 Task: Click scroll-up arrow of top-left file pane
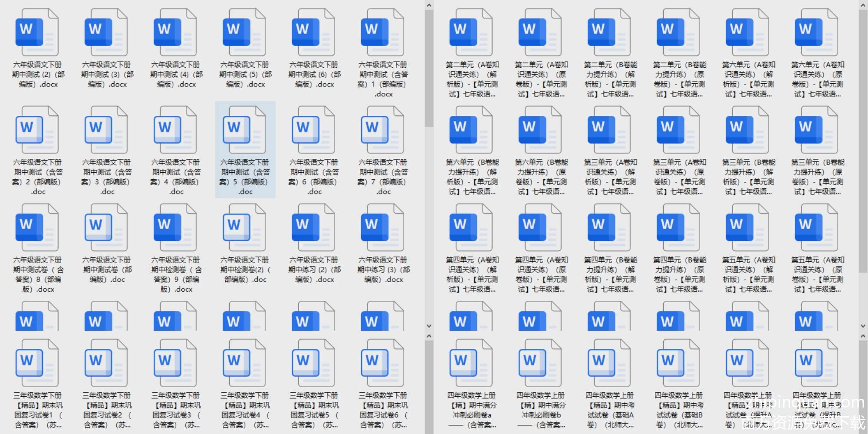[429, 5]
